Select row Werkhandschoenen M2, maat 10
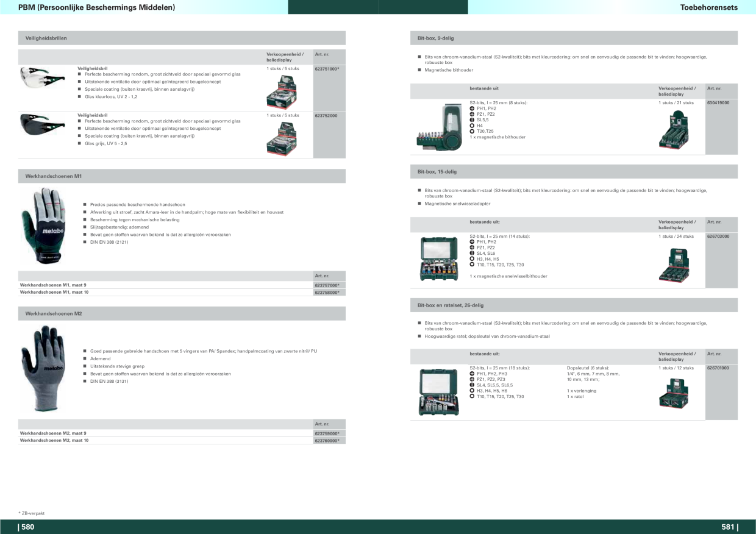 182,440
